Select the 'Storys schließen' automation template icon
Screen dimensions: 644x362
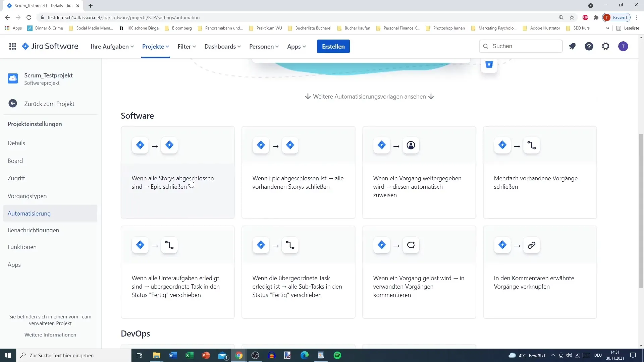(276, 145)
